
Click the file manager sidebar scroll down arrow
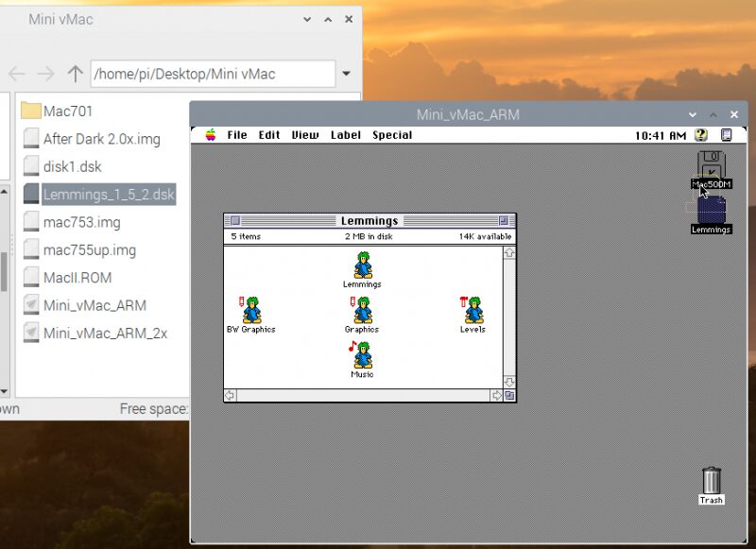pos(4,391)
